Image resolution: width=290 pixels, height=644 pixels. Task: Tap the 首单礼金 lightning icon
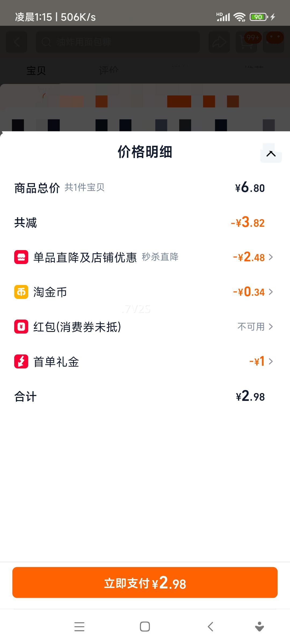[x=21, y=361]
